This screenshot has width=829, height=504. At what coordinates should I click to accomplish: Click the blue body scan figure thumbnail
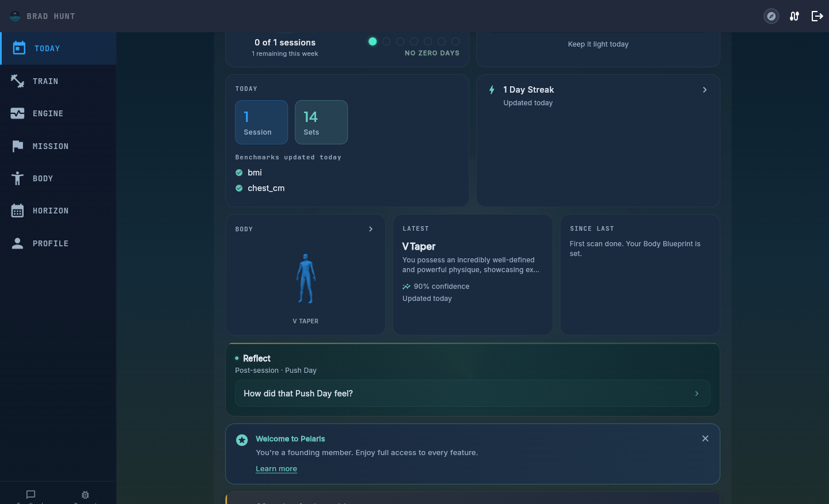pyautogui.click(x=306, y=278)
